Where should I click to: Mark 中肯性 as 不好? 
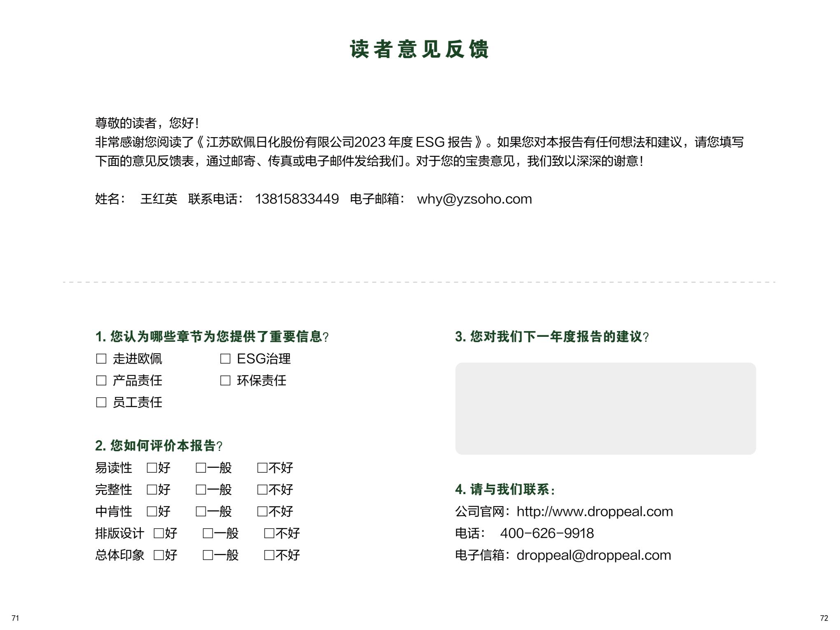262,511
